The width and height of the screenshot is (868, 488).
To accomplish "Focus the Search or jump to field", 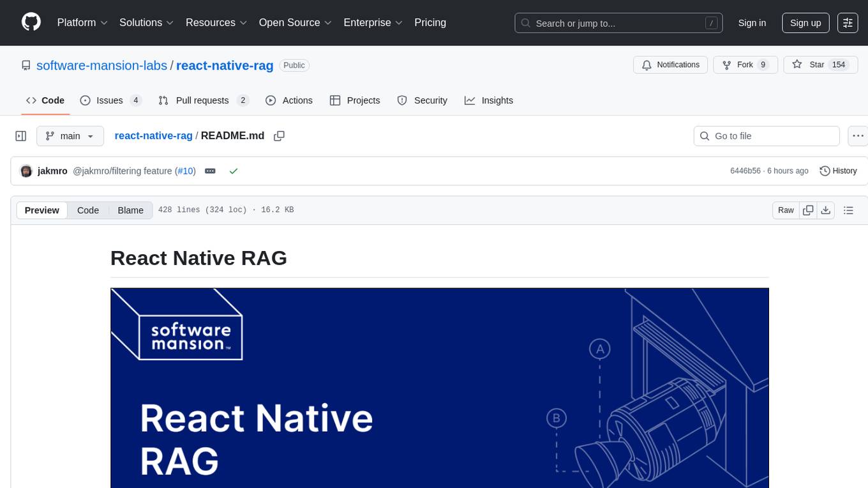I will [x=618, y=23].
